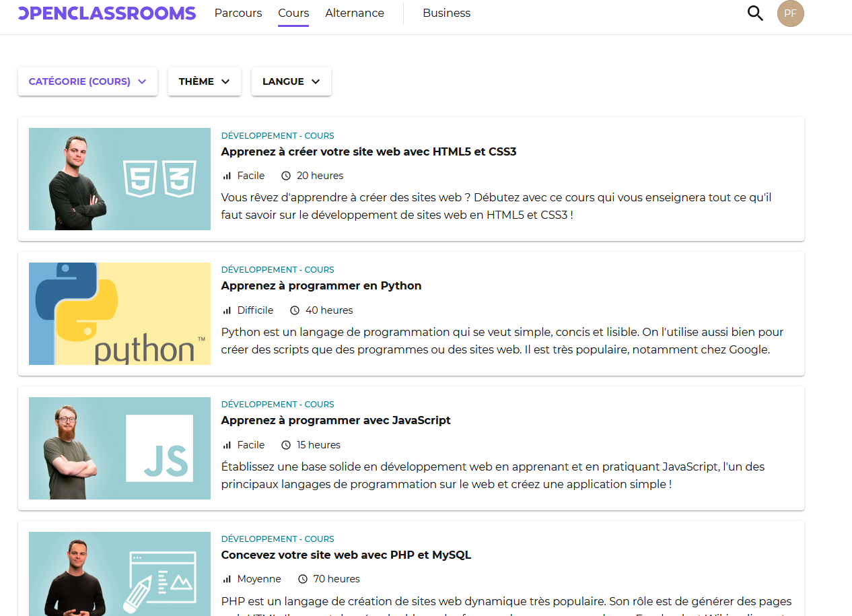Click the OpenClassrooms logo
The image size is (852, 616).
coord(106,13)
